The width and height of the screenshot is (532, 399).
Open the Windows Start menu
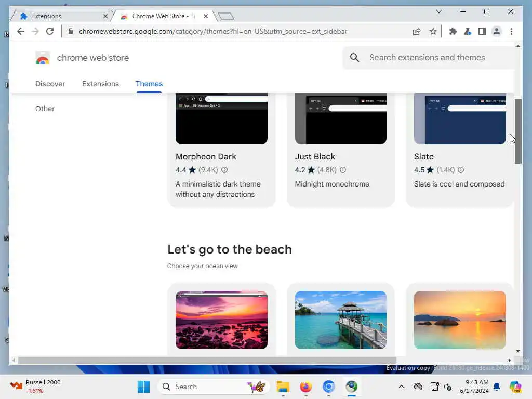(x=143, y=387)
